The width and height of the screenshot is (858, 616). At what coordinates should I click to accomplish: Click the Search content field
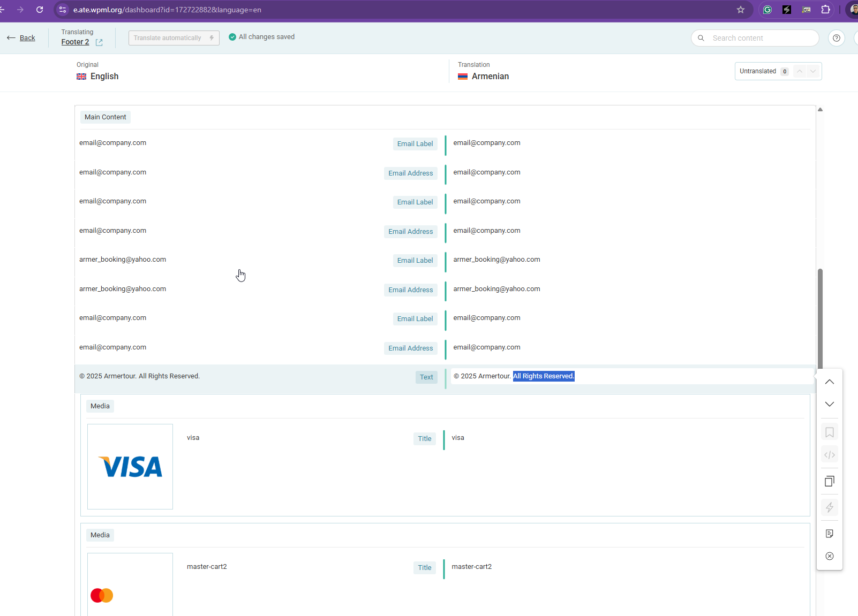(x=761, y=38)
